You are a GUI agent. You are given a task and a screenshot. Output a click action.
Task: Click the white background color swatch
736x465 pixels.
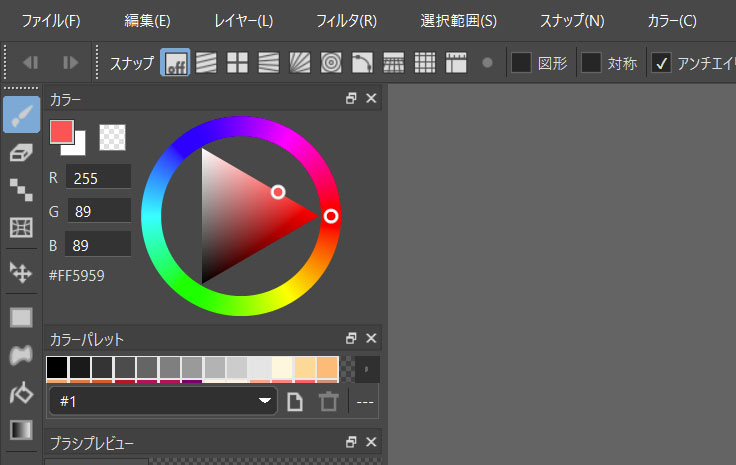click(x=79, y=148)
